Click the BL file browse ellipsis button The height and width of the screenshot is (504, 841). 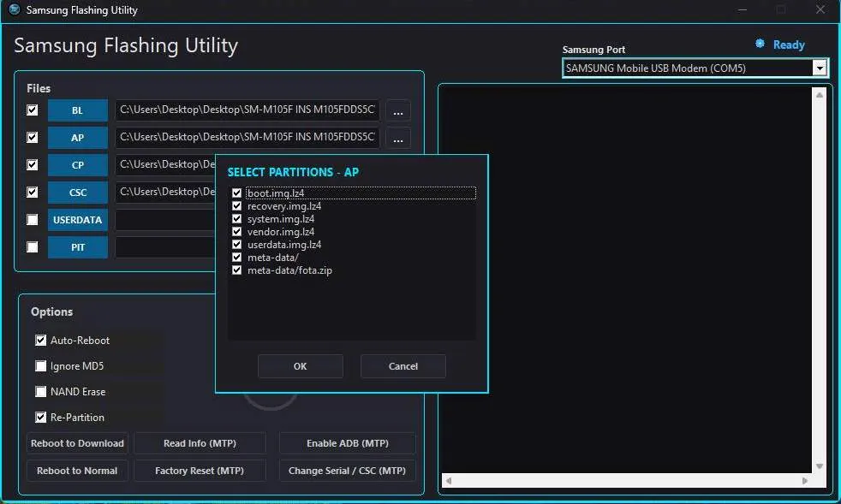click(x=398, y=111)
